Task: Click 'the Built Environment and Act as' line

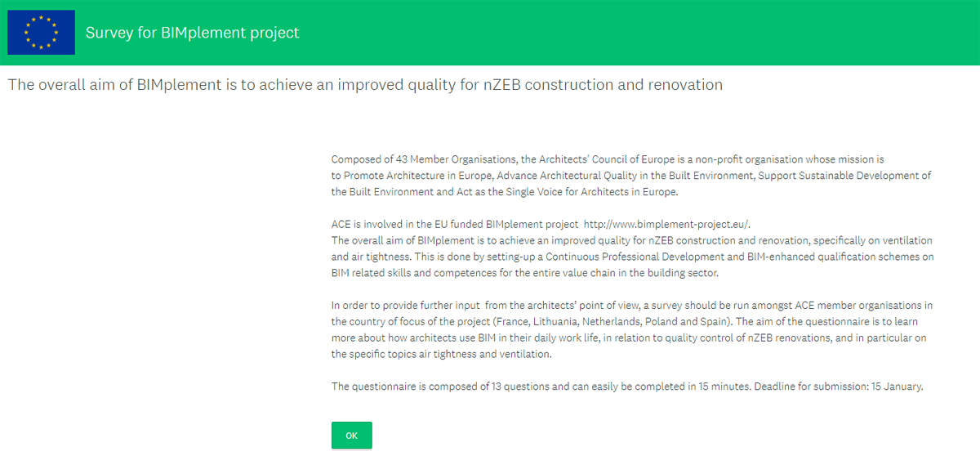Action: pyautogui.click(x=505, y=192)
